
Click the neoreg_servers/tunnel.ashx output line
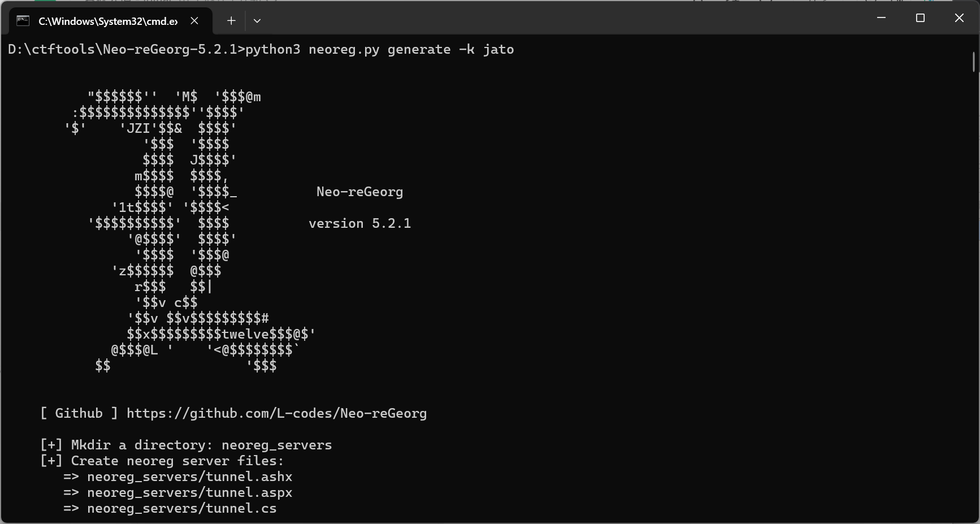pos(189,477)
